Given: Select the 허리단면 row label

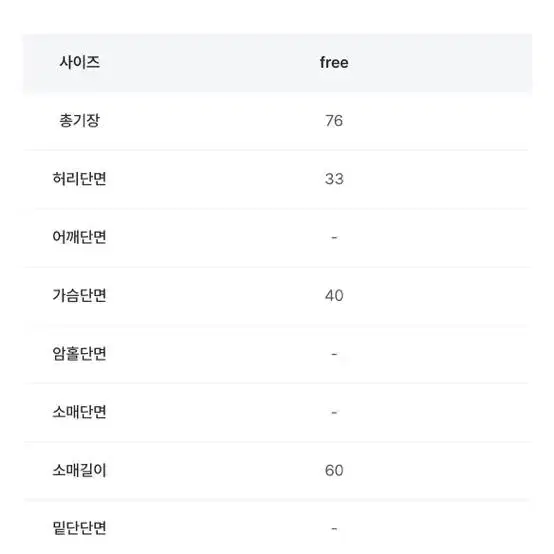Looking at the screenshot, I should click(79, 179).
